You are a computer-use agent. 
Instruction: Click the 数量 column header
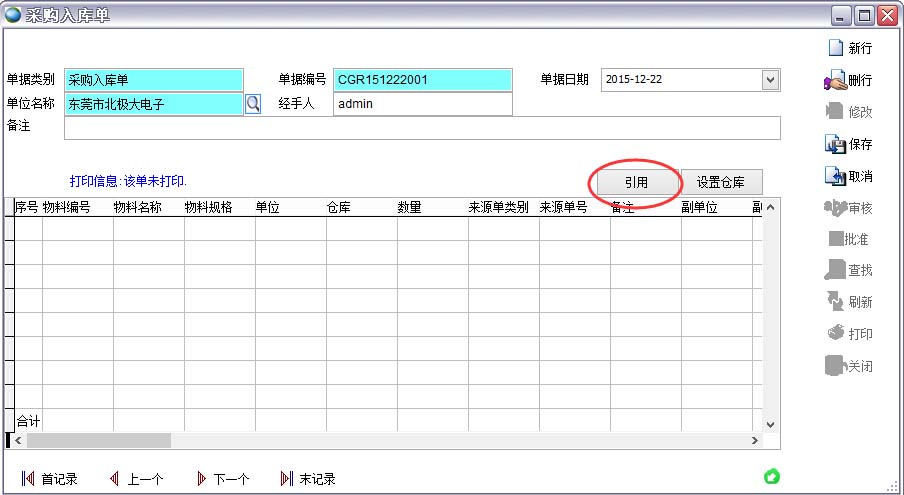[409, 208]
